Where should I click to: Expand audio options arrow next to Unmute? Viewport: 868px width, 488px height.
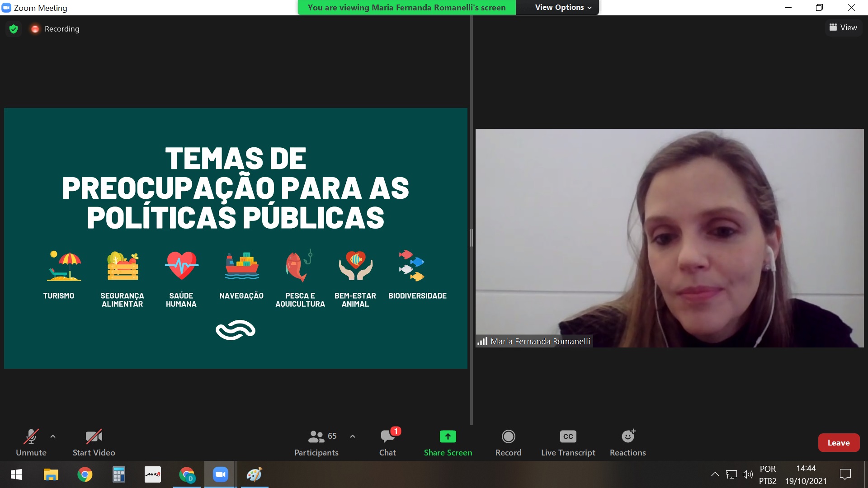click(x=53, y=436)
